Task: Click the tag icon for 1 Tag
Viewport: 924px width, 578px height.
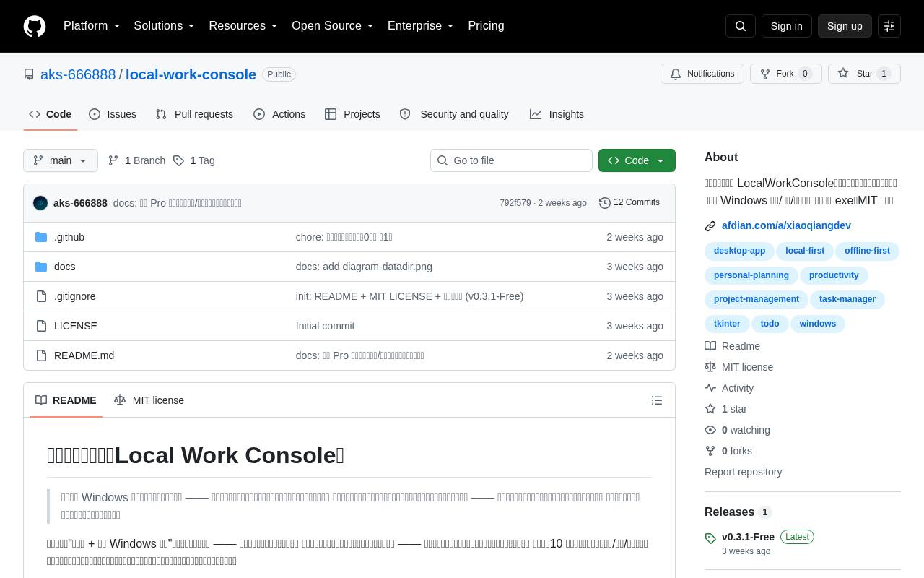Action: [x=178, y=160]
